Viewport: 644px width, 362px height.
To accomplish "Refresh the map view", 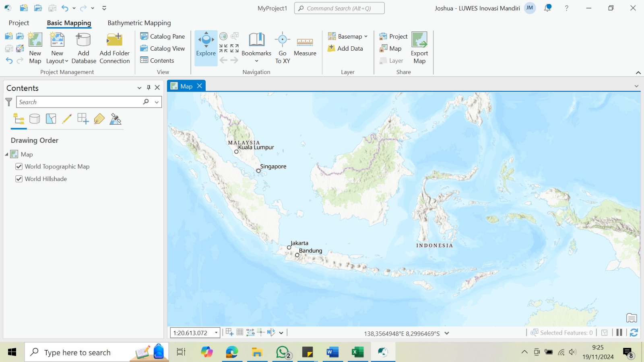I will tap(634, 333).
